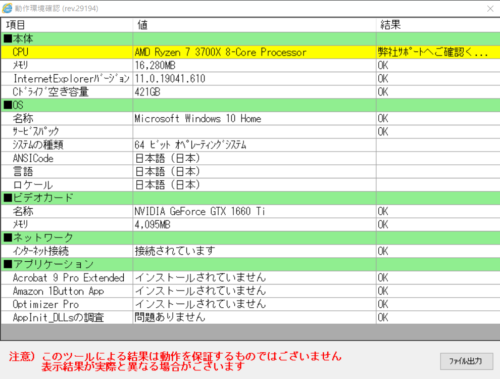Click the 結果 column header
Viewport: 500px width, 379px height.
pos(390,25)
